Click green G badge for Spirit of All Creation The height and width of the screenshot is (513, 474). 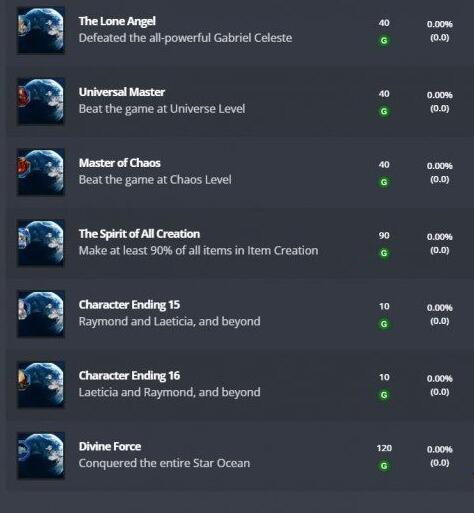384,253
